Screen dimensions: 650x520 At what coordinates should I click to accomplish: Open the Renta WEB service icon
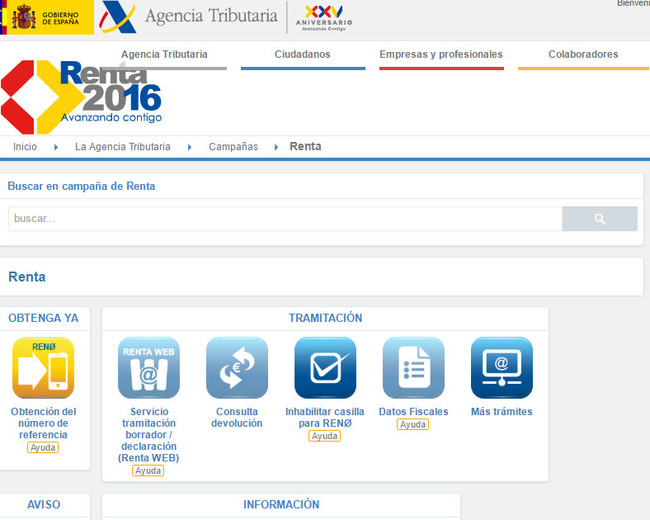[149, 368]
